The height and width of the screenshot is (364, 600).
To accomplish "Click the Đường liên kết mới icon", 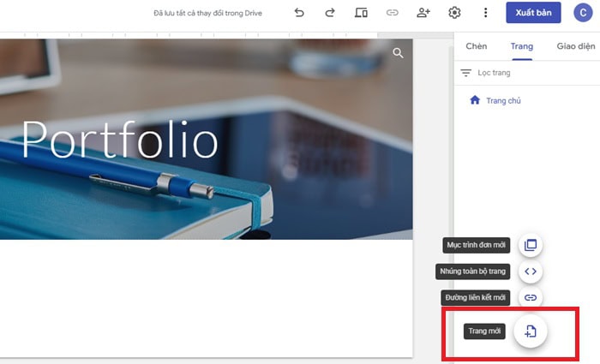I will (531, 297).
